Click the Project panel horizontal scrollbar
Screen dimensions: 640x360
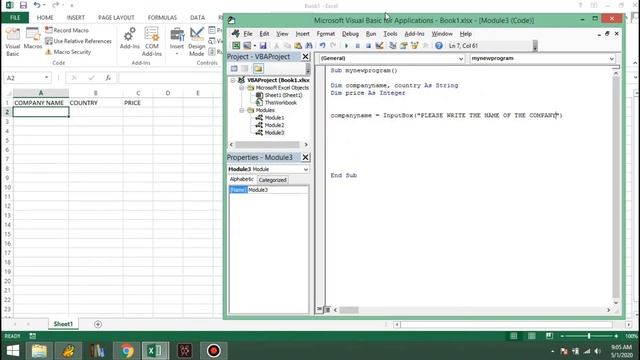[x=267, y=144]
